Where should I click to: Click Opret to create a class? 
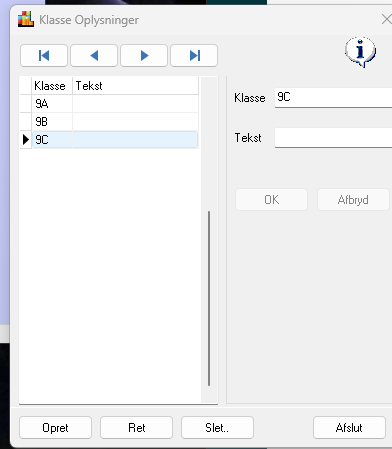[55, 428]
